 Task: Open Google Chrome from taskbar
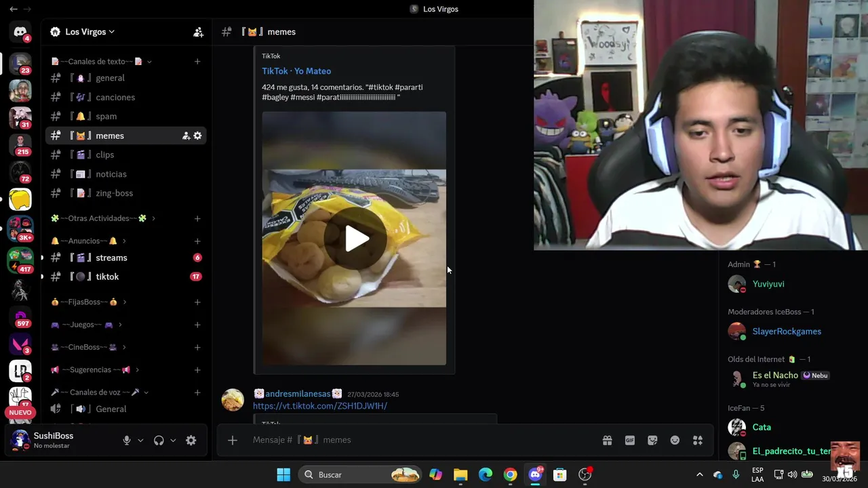coord(510,474)
